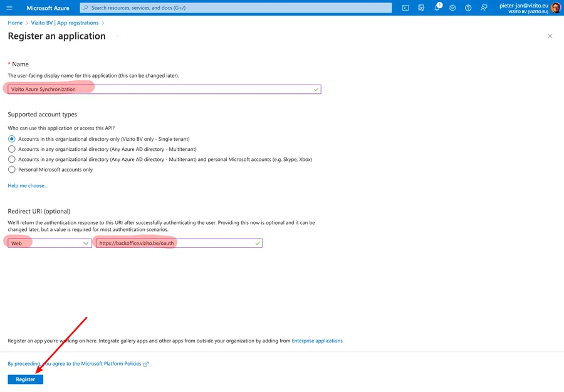
Task: Select the multitenant-only Azure AD directory option
Action: coord(11,149)
